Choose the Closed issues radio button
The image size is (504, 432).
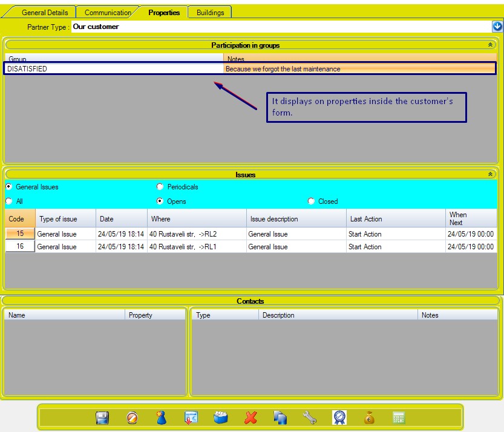point(312,201)
